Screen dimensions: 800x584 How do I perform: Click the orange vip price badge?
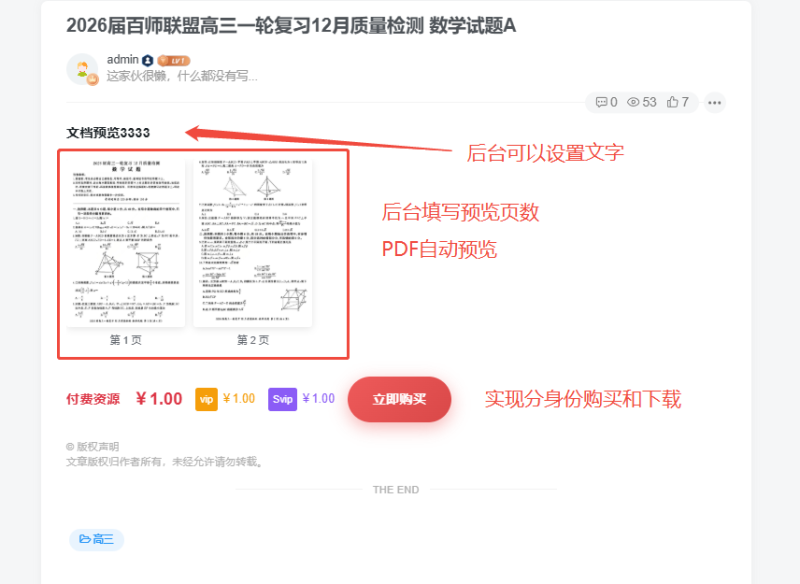206,399
